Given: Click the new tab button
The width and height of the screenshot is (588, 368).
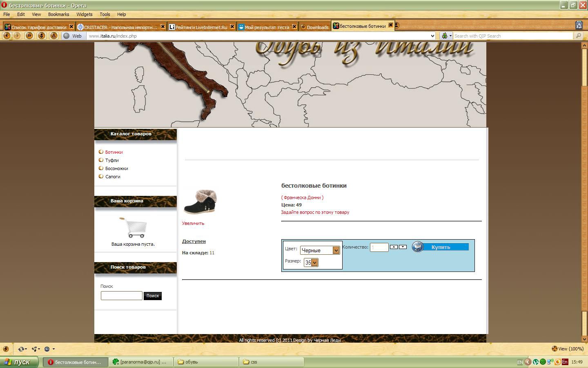Looking at the screenshot, I should 397,25.
